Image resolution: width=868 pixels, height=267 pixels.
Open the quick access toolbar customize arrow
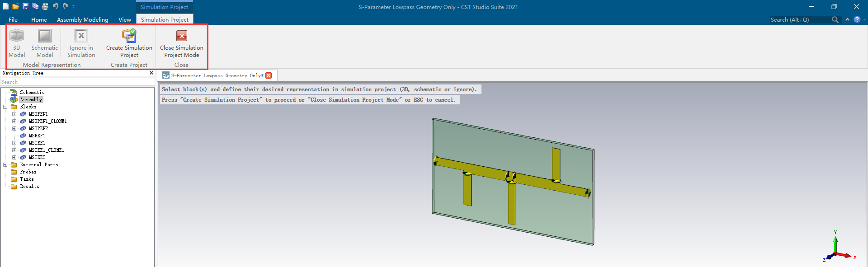click(74, 7)
